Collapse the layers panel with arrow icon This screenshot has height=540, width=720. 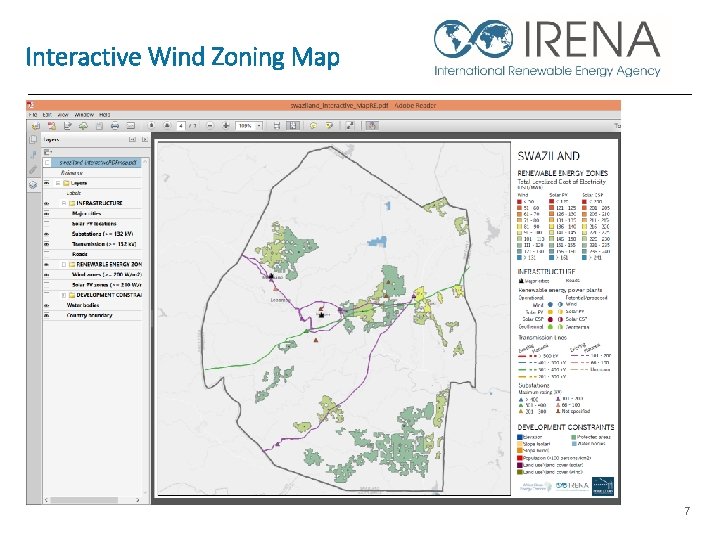144,140
